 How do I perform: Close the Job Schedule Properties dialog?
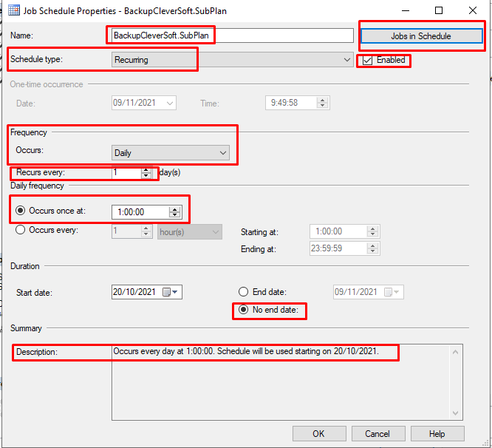473,11
